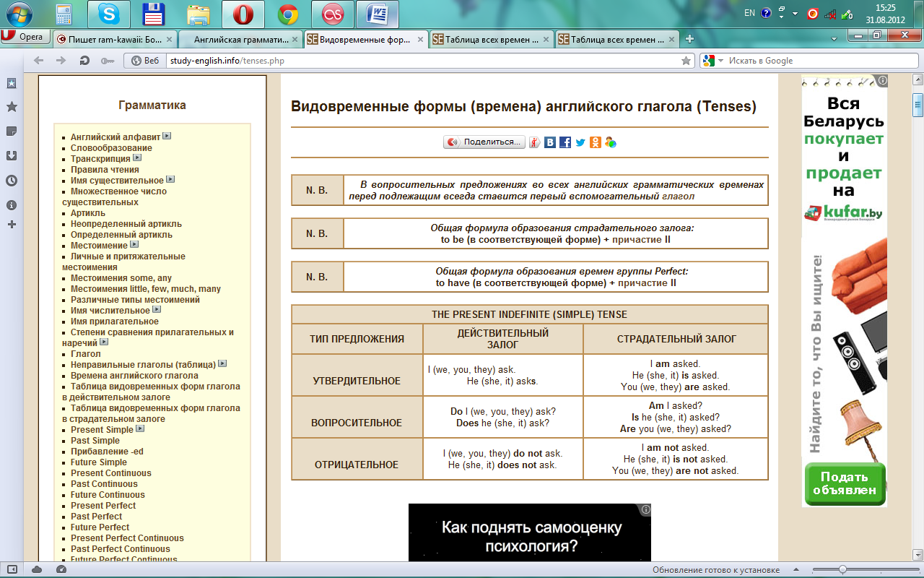
Task: Follow the 'глагол' link in first N.B. box
Action: point(678,196)
